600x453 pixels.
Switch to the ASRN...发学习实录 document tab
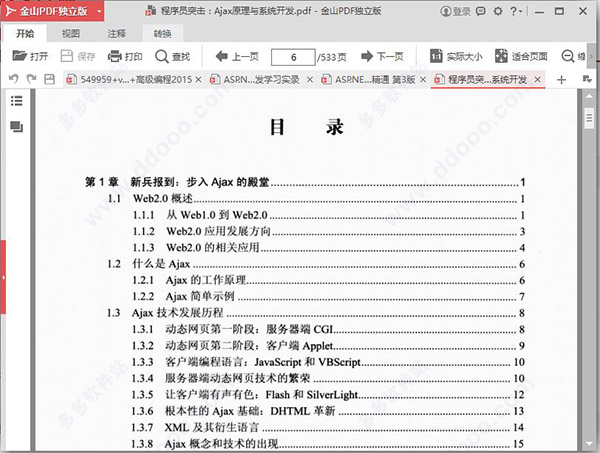tap(255, 80)
